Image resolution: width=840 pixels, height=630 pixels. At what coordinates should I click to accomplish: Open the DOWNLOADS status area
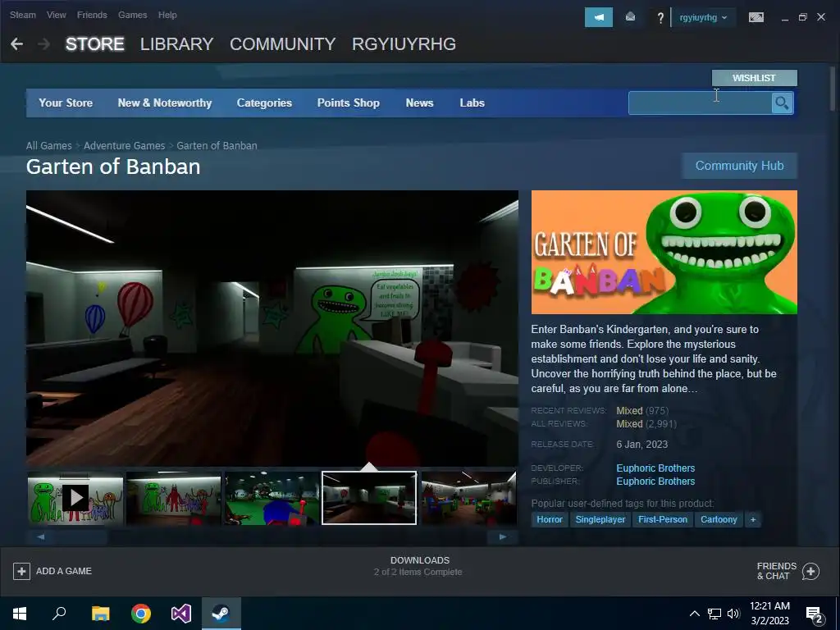(x=419, y=566)
